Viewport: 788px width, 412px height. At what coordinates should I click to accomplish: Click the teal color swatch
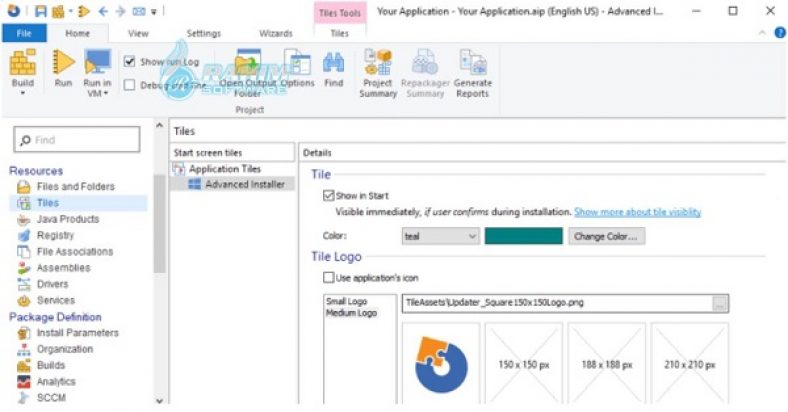[524, 236]
